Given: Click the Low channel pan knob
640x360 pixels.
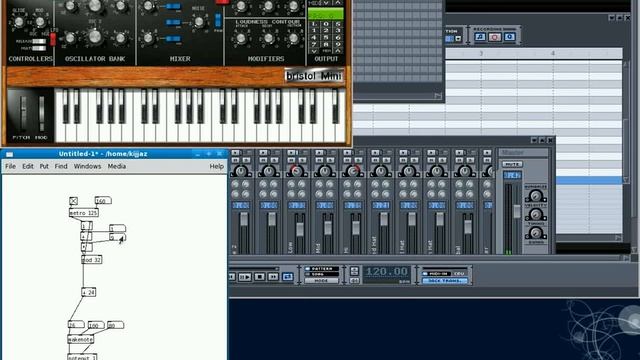Looking at the screenshot, I should (x=297, y=171).
